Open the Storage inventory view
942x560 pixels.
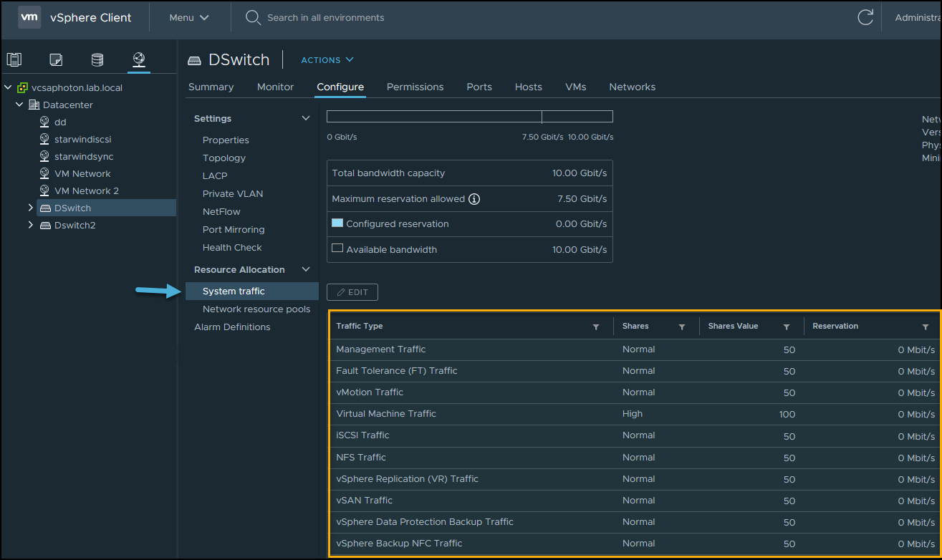97,59
